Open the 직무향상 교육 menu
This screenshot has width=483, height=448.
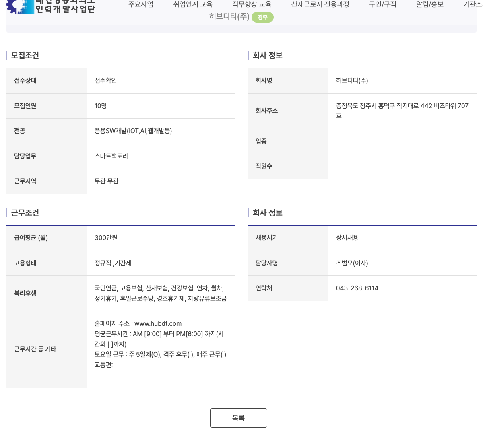click(x=252, y=4)
